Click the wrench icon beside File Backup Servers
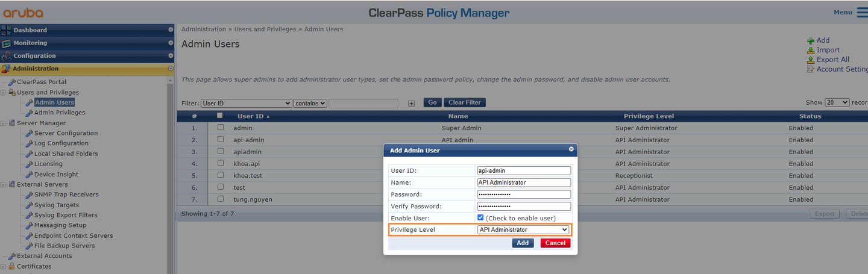This screenshot has width=868, height=274. click(x=29, y=246)
